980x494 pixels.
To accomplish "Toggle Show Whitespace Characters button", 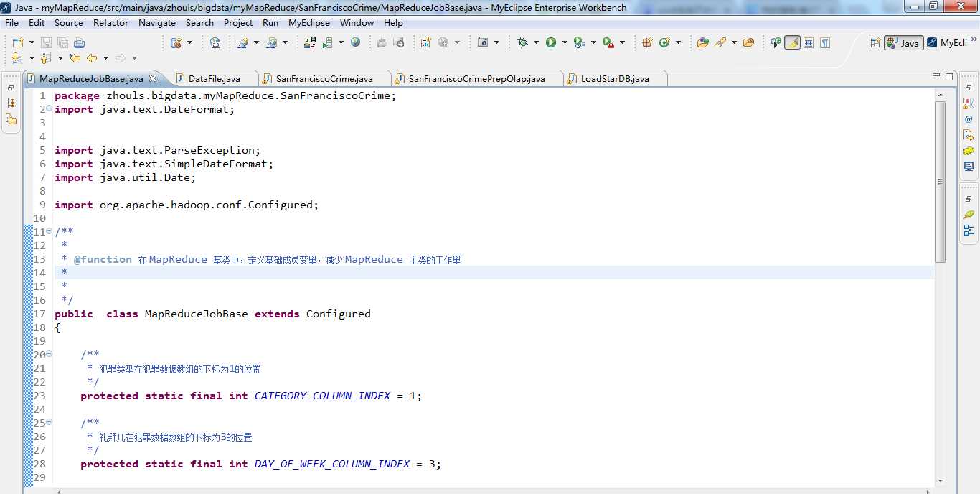I will [x=825, y=42].
